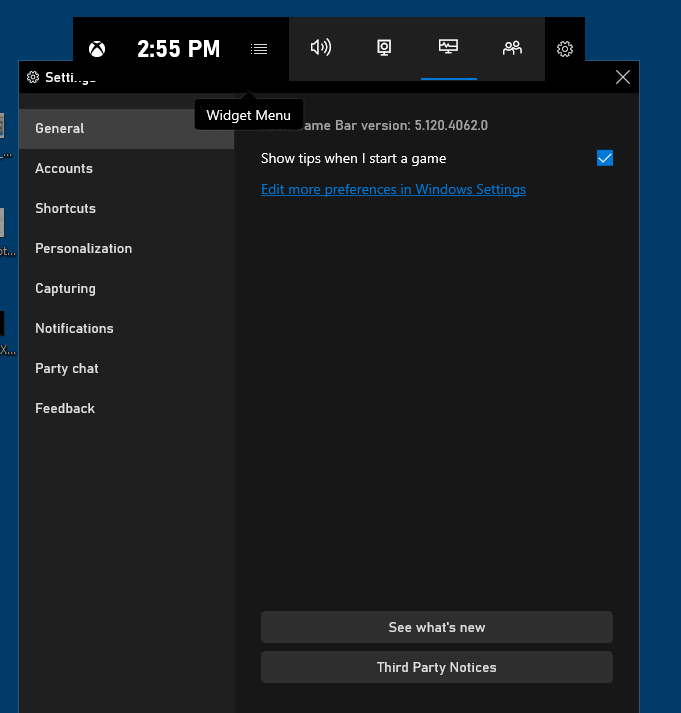681x713 pixels.
Task: Click the Xbox logo in Game Bar
Action: 97,48
